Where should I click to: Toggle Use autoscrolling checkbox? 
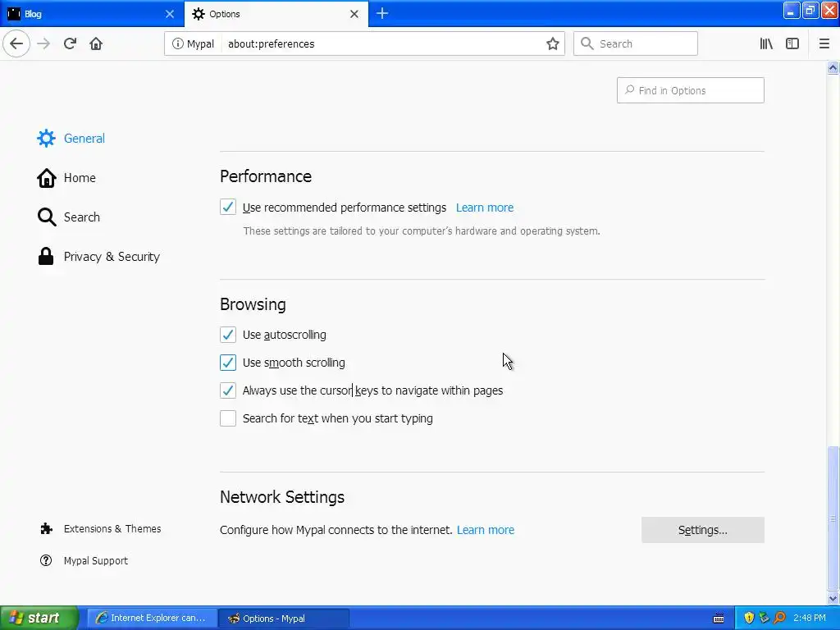pos(228,335)
